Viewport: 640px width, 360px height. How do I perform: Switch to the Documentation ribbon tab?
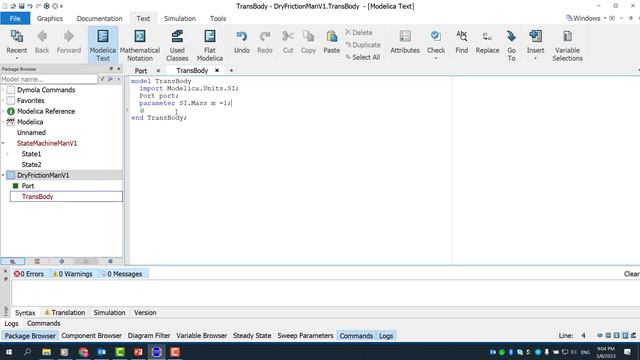click(x=99, y=18)
